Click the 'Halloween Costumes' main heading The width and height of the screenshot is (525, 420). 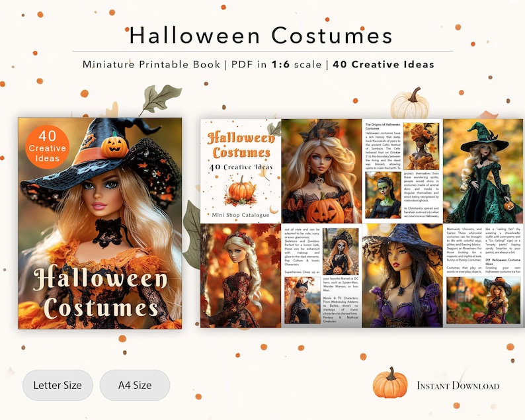point(261,36)
